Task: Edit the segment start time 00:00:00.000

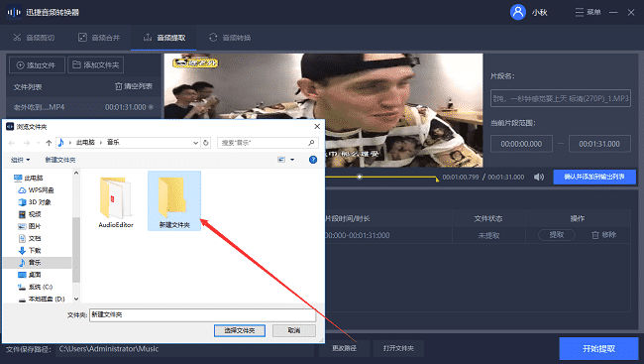Action: tap(521, 144)
